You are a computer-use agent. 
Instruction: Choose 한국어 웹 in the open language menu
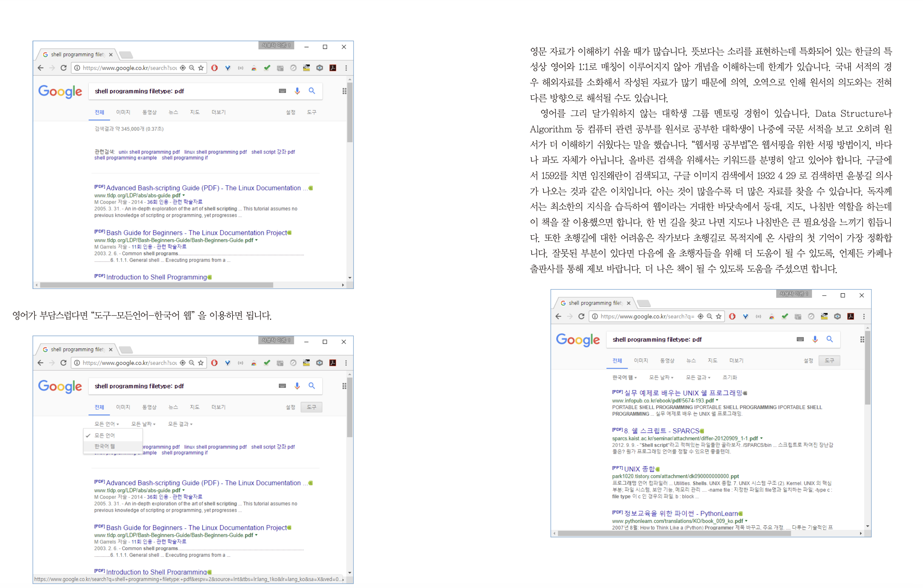(x=105, y=446)
